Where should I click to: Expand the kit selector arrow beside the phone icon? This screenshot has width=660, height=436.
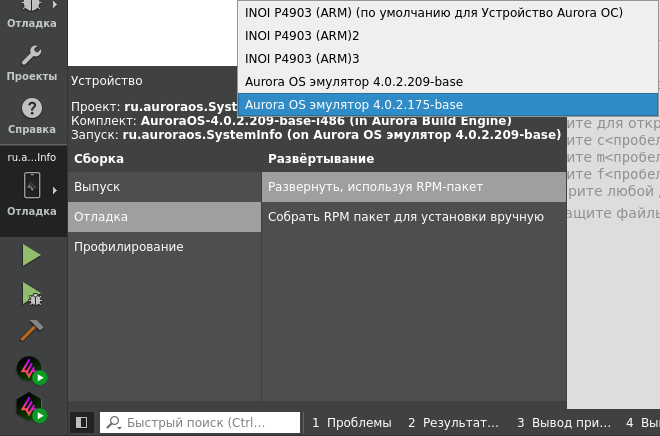point(55,191)
